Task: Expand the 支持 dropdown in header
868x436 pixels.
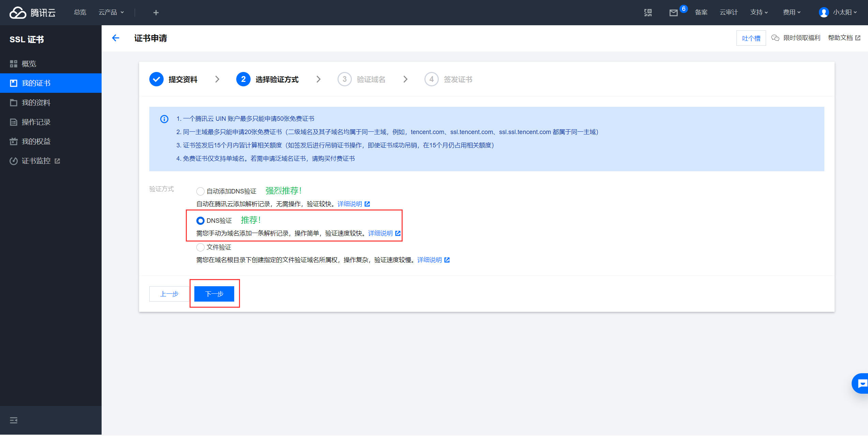Action: [759, 13]
